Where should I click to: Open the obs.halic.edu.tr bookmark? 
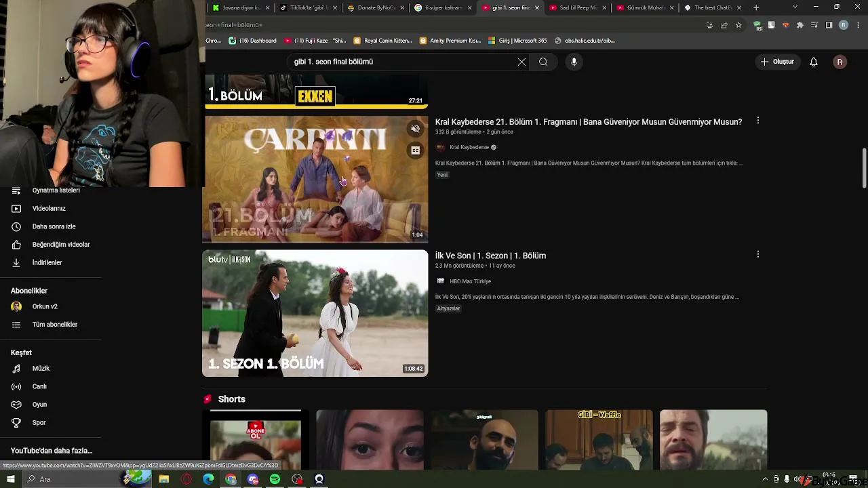[x=585, y=41]
